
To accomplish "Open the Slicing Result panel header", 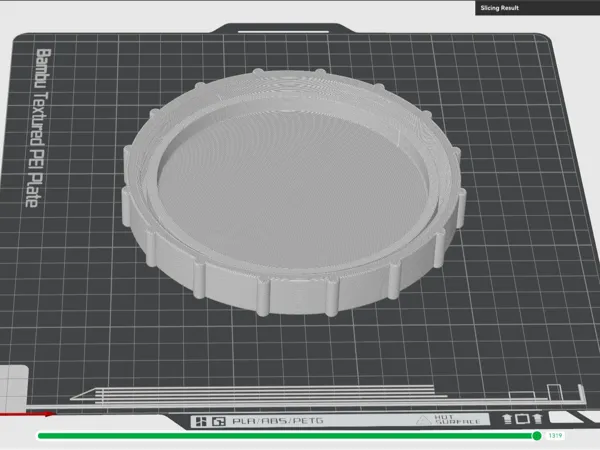I will 537,8.
